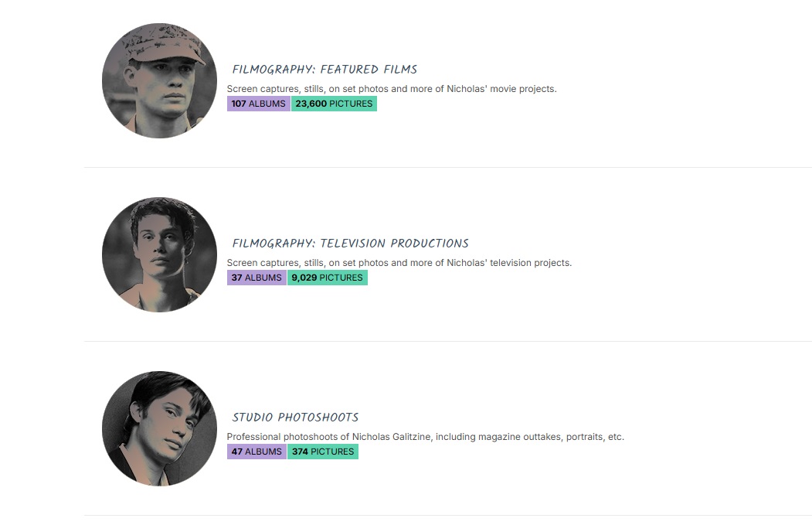
Task: Click the 107 Albums badge
Action: [x=258, y=104]
